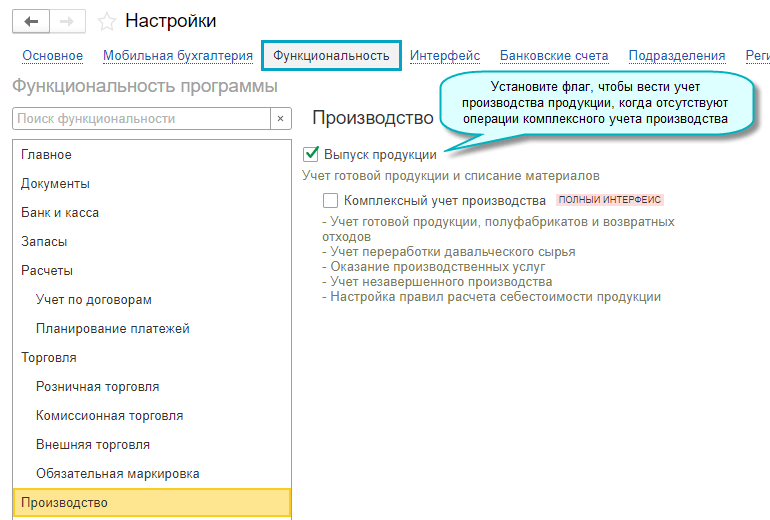The image size is (770, 520).
Task: Go back with the left arrow button
Action: [x=31, y=22]
